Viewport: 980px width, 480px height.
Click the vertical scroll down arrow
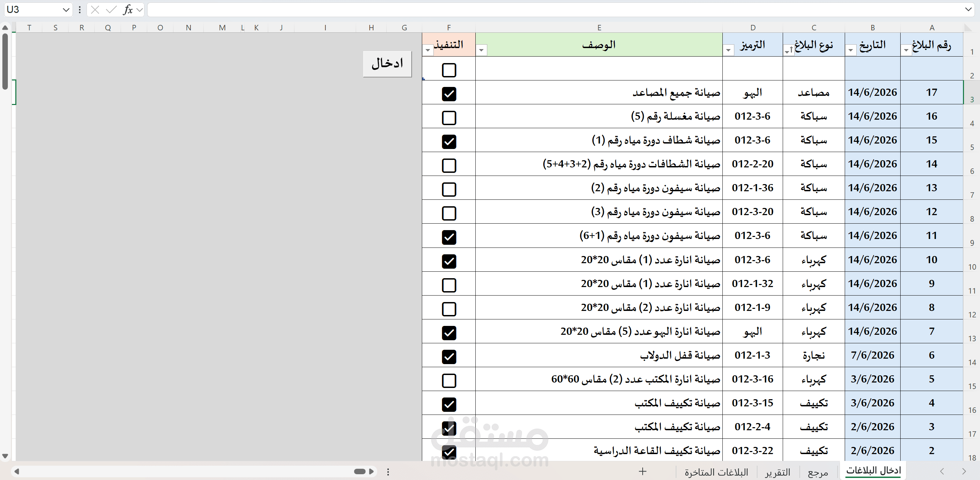tap(5, 456)
